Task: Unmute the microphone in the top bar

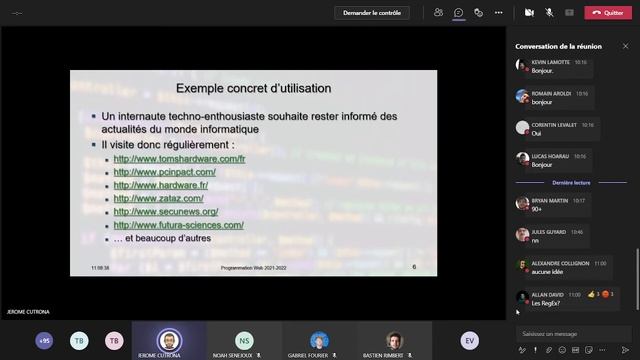Action: click(x=549, y=13)
